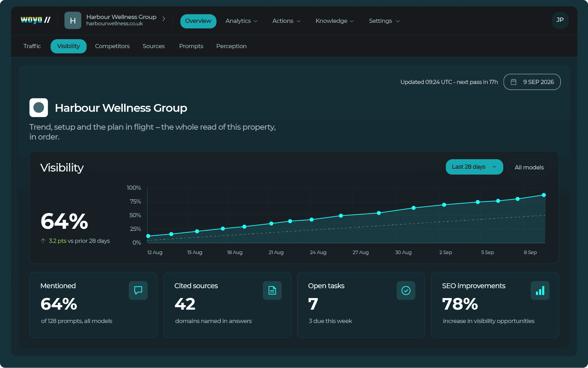Click the 64% visibility score
The image size is (588, 368).
[x=64, y=221]
